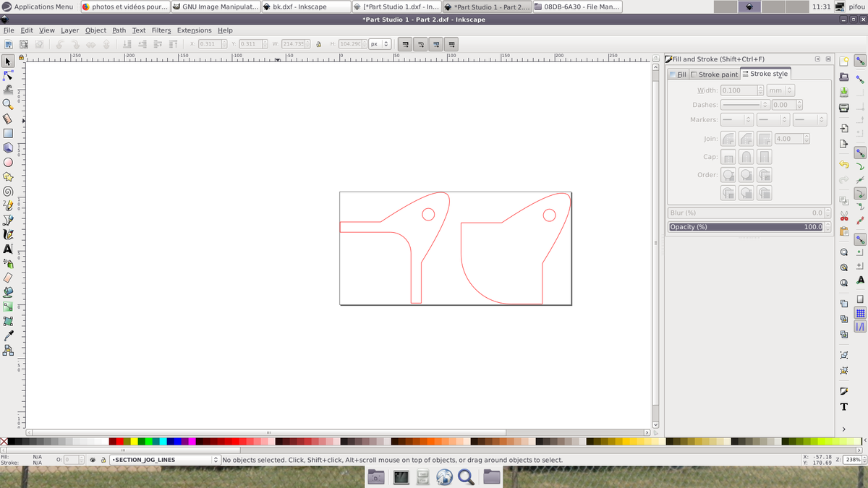Open the Fill tab

(x=678, y=74)
